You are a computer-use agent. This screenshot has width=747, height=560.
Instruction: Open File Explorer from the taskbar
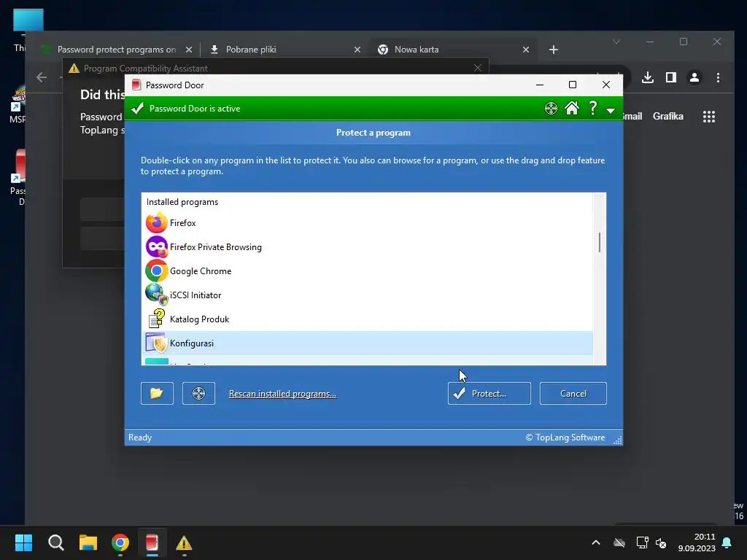(88, 542)
